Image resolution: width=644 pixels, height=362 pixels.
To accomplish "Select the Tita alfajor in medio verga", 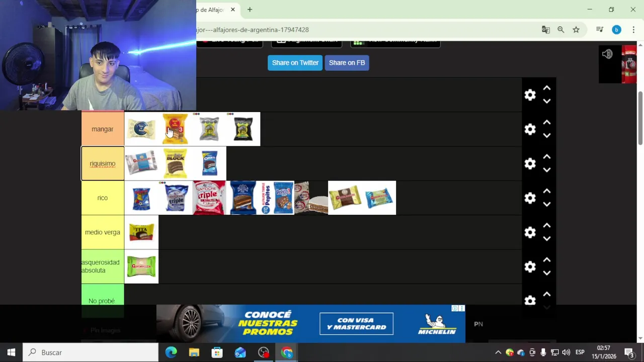I will click(x=141, y=232).
